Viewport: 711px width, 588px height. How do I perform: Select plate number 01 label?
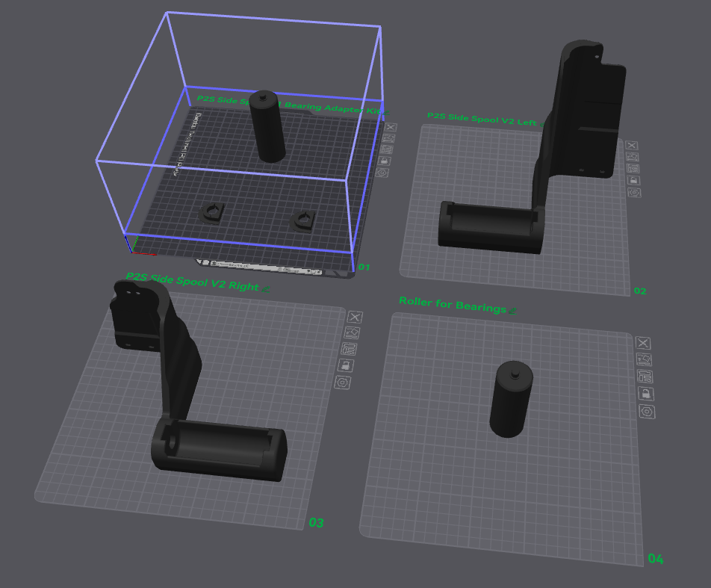tap(364, 267)
